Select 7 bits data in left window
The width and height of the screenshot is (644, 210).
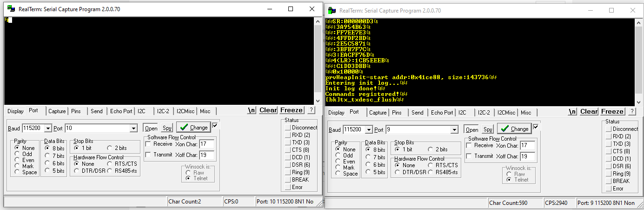click(x=55, y=156)
